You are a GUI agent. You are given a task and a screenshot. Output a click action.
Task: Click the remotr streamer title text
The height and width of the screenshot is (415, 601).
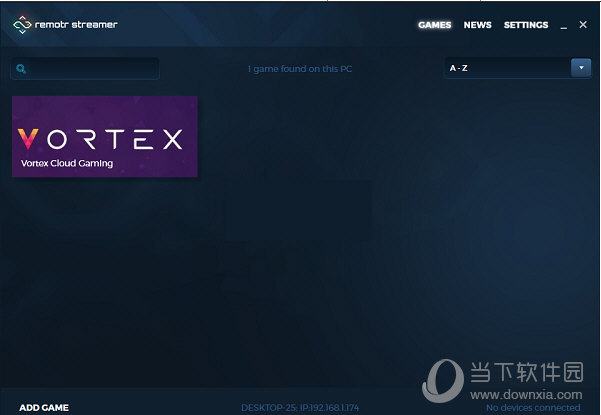tap(76, 25)
